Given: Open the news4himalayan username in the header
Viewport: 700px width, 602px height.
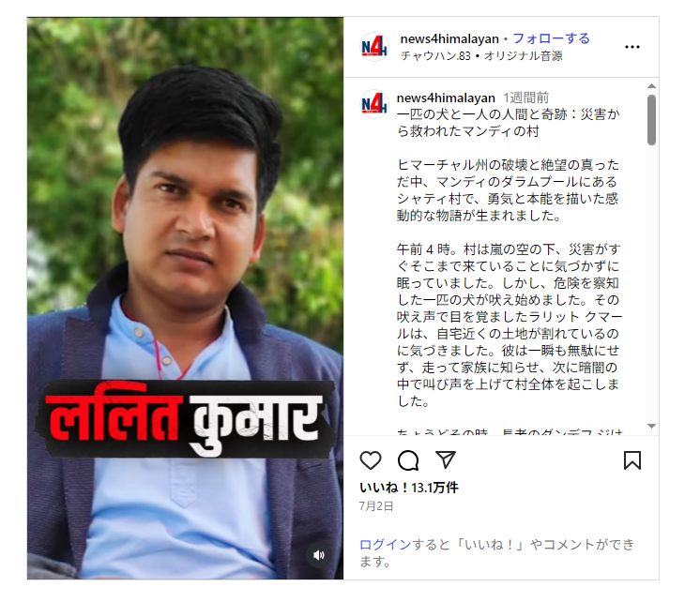Looking at the screenshot, I should (x=449, y=39).
